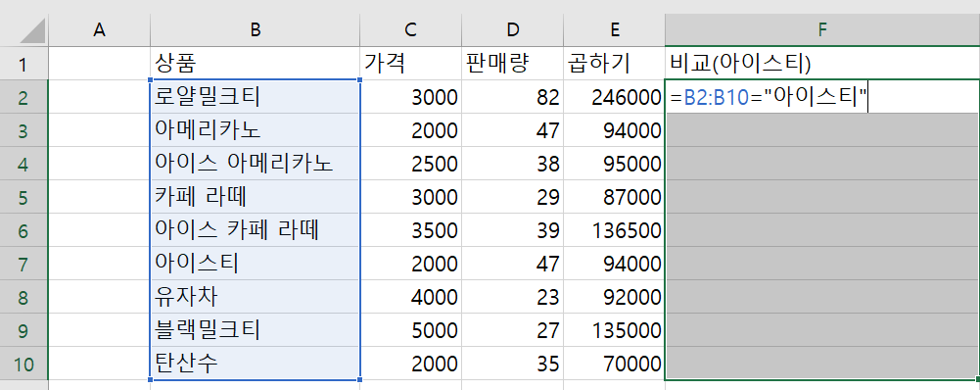This screenshot has width=980, height=390.
Task: Click the 70000 cell
Action: 615,364
